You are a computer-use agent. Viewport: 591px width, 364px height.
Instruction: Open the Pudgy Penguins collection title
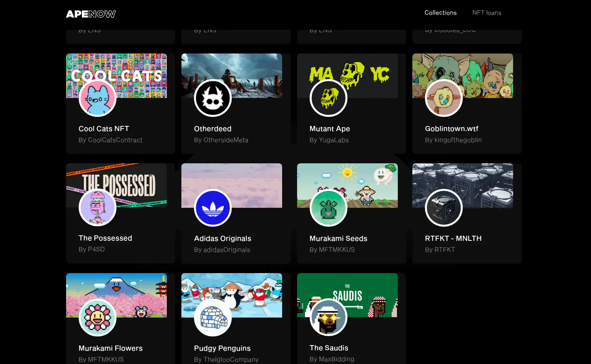coord(222,348)
